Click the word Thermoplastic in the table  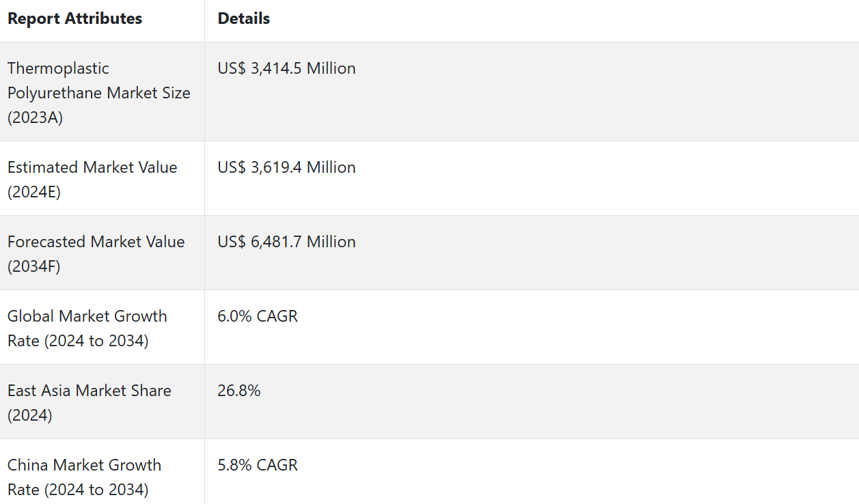coord(58,68)
